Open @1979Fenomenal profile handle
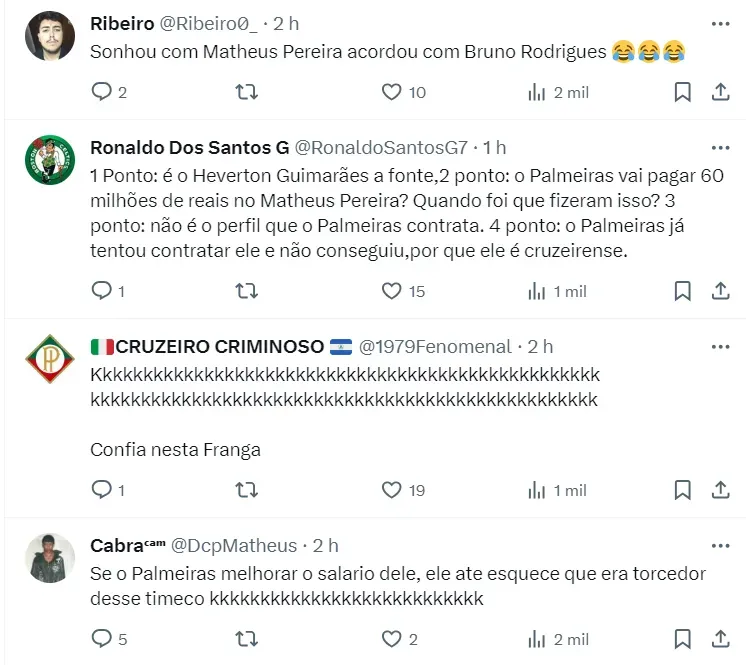Viewport: 746px width, 665px height. click(x=434, y=346)
